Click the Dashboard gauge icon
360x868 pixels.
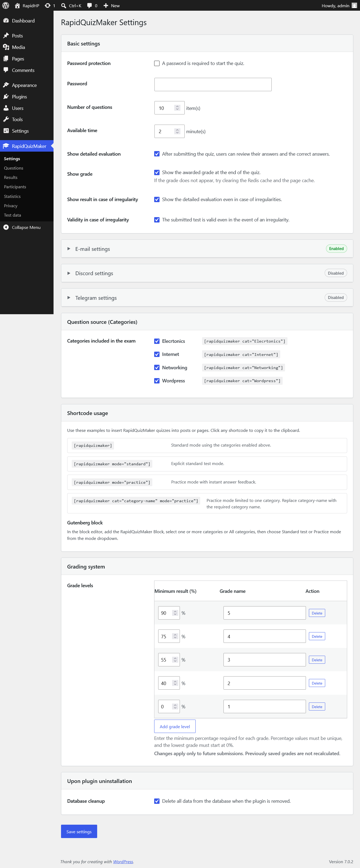pyautogui.click(x=6, y=21)
